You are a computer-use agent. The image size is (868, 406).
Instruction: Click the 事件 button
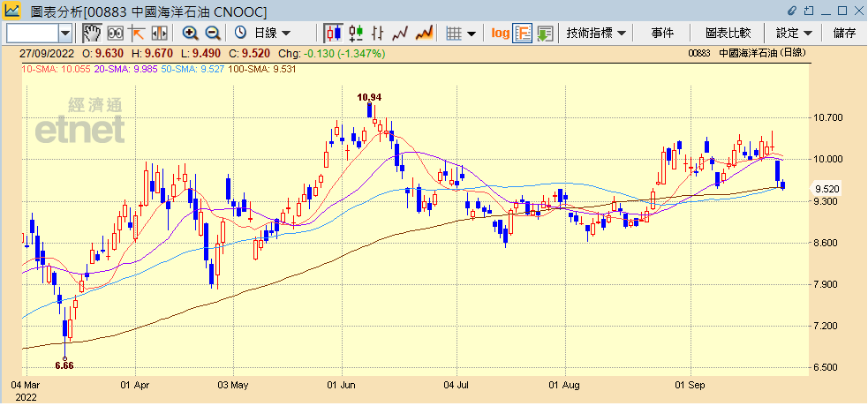click(x=662, y=33)
